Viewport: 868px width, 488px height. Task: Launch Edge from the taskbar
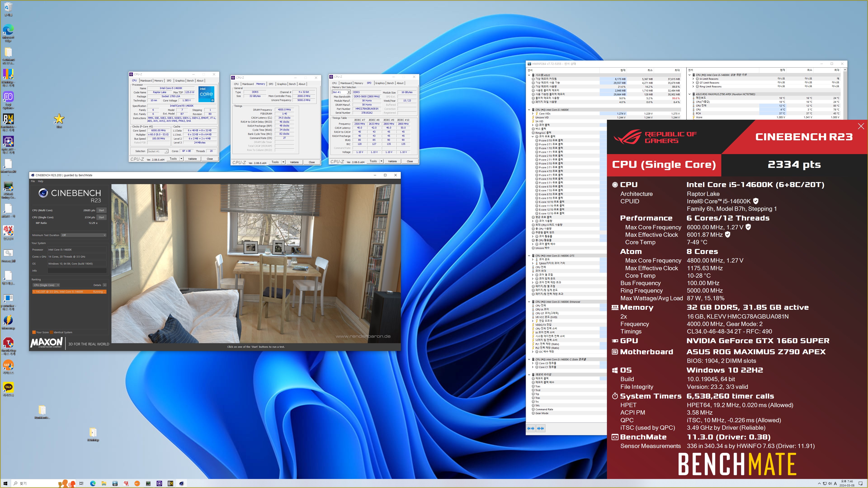(93, 483)
